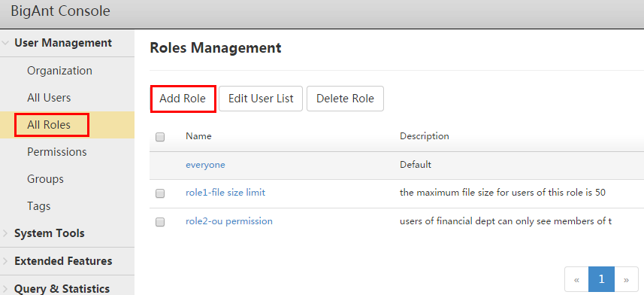The image size is (644, 295).
Task: Open Groups in the sidebar
Action: [x=45, y=179]
